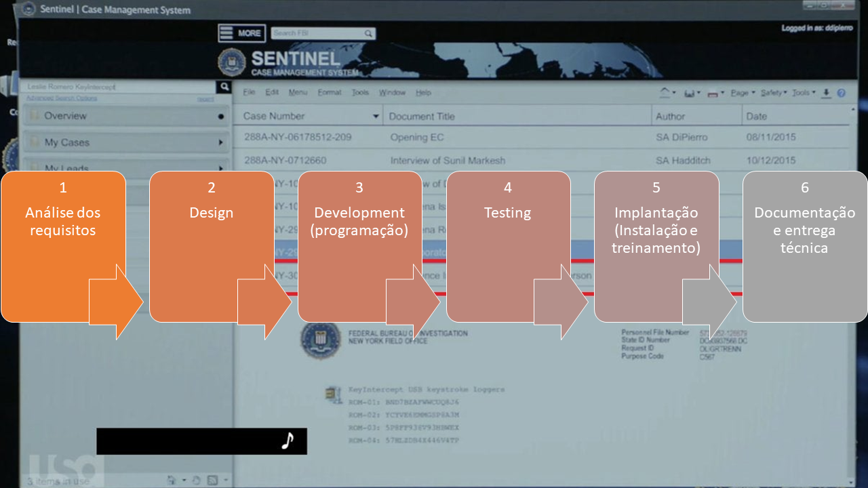
Task: Open the Case Number sort dropdown
Action: click(376, 117)
